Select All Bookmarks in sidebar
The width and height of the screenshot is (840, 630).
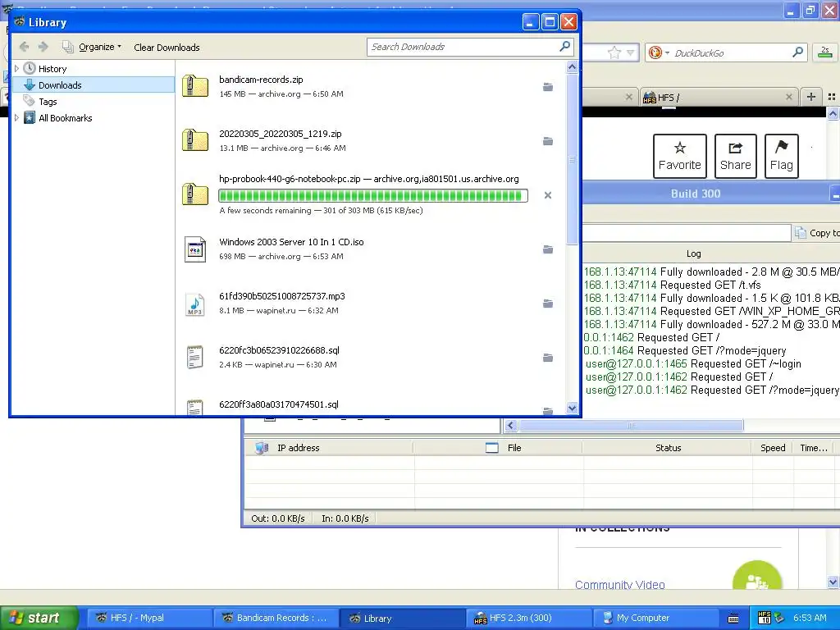65,118
